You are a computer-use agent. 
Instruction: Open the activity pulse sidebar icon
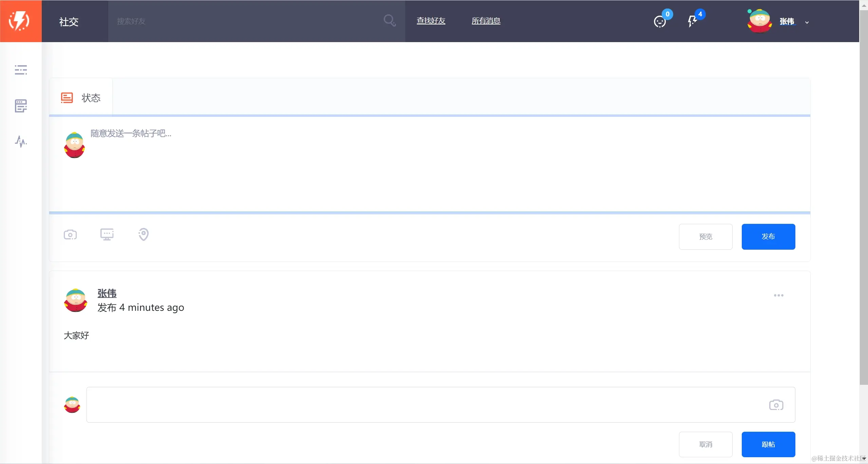21,141
